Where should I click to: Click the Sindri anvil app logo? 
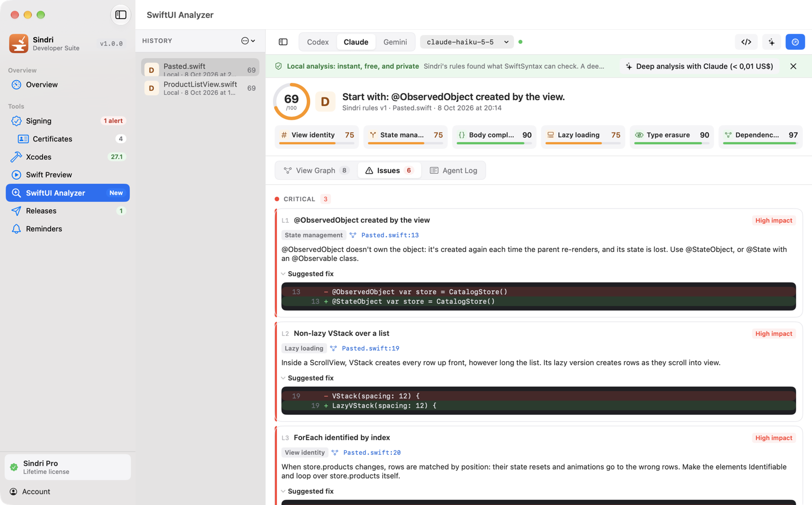pyautogui.click(x=19, y=43)
